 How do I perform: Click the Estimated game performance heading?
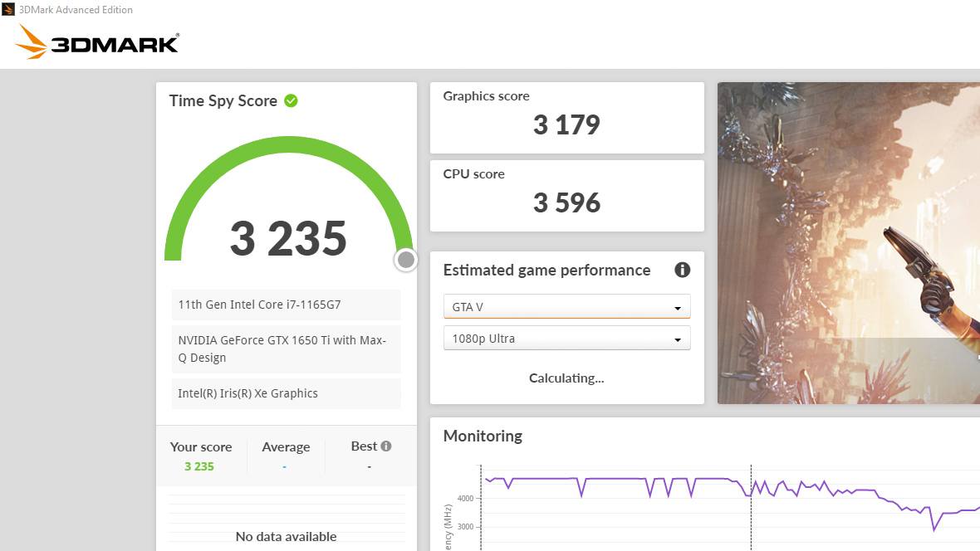point(546,270)
